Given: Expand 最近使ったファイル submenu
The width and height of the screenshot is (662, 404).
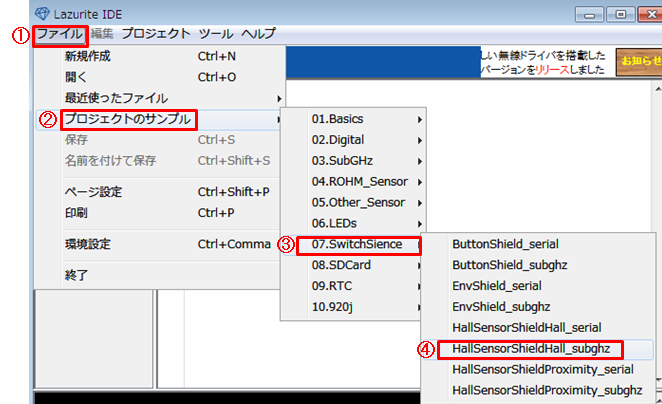Looking at the screenshot, I should click(x=160, y=98).
